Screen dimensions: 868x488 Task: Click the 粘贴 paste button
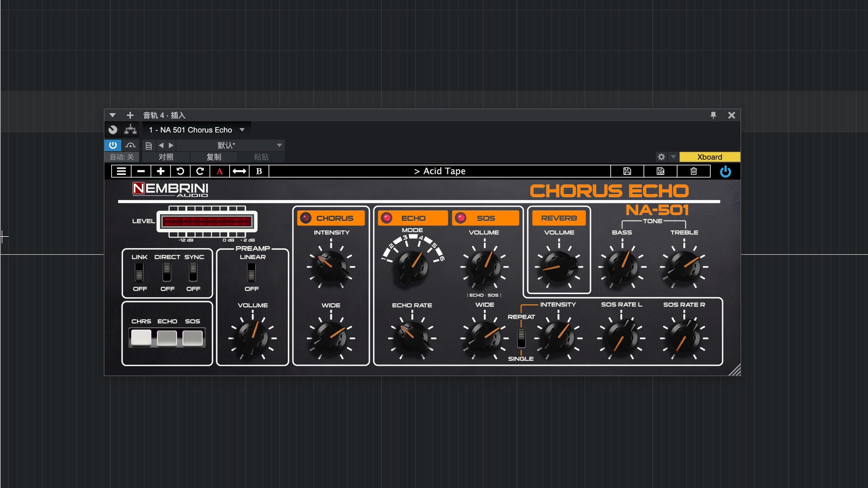click(261, 157)
